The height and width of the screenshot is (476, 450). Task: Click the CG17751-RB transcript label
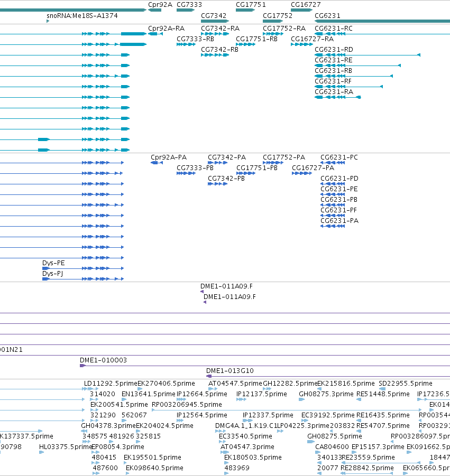point(256,39)
